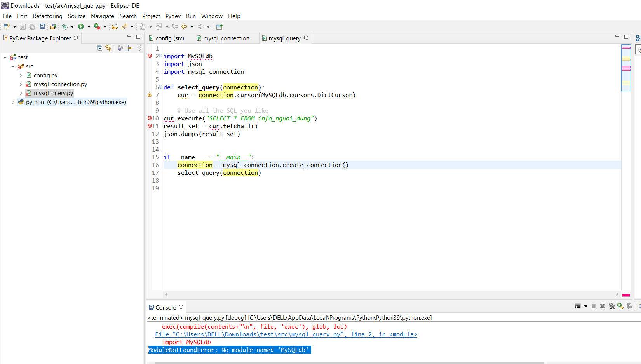Click the ModuleNotFoundError console message

(229, 350)
